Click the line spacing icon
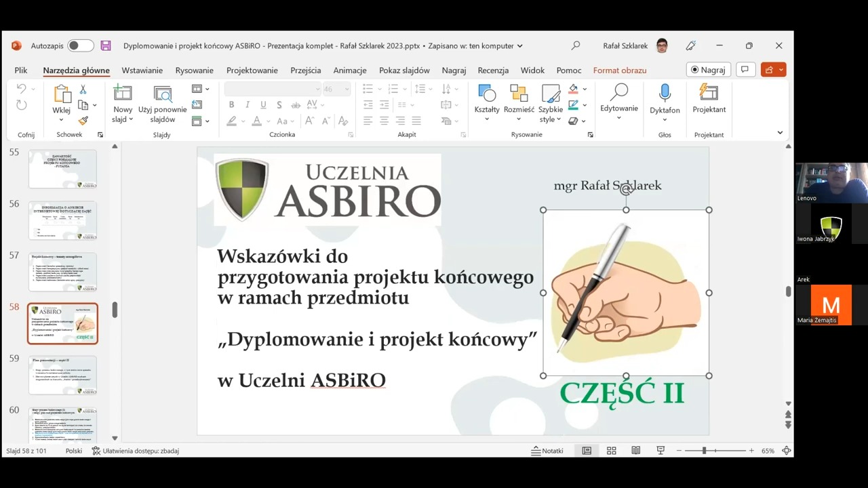The width and height of the screenshot is (868, 488). [x=421, y=89]
